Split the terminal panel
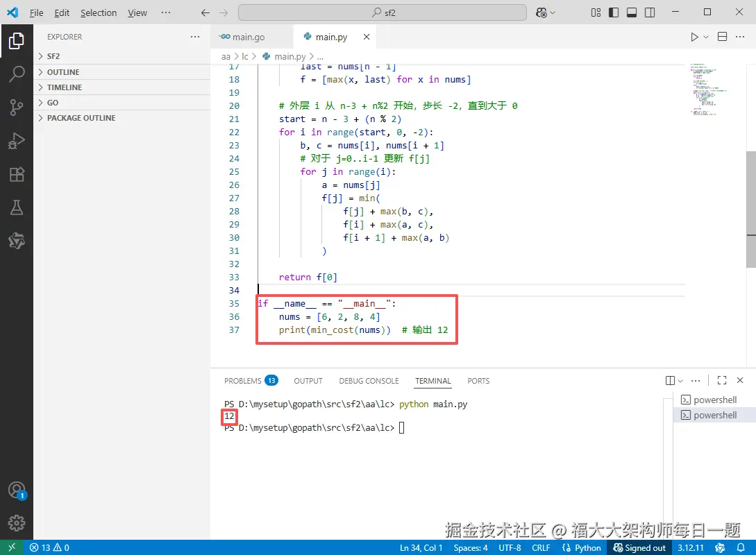 click(670, 381)
